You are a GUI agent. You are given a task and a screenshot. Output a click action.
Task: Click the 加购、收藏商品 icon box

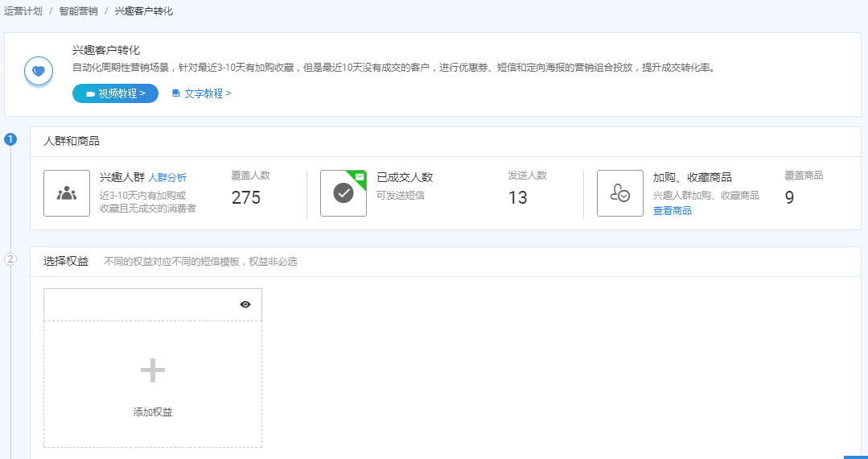(619, 193)
